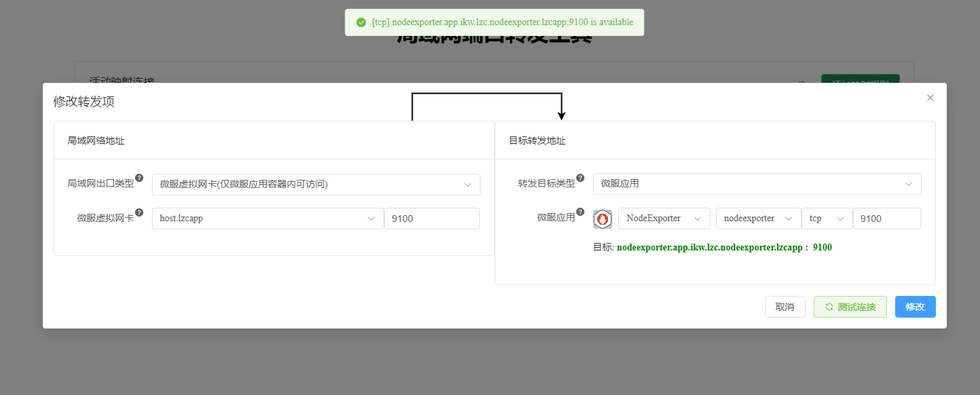Click the help icon beside 微服应用 label
The height and width of the screenshot is (395, 980).
[580, 212]
